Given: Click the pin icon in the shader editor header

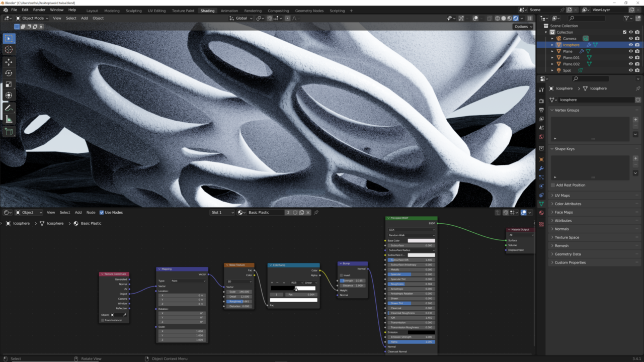Looking at the screenshot, I should (x=316, y=212).
